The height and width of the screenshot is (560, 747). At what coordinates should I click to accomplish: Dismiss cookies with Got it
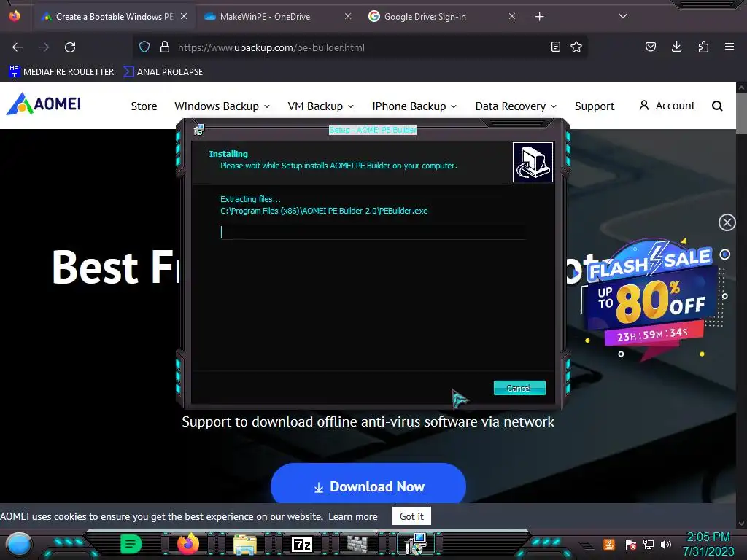[x=411, y=516]
